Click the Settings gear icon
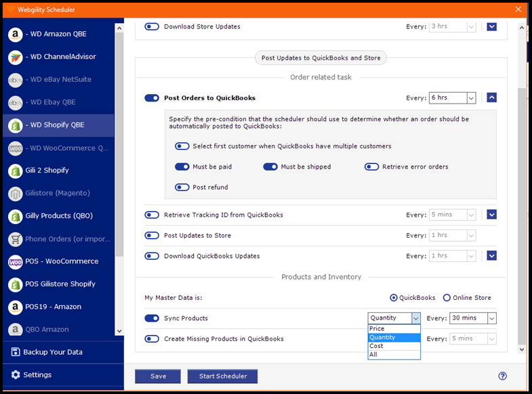Screen dimensions: 532x394 [16, 375]
